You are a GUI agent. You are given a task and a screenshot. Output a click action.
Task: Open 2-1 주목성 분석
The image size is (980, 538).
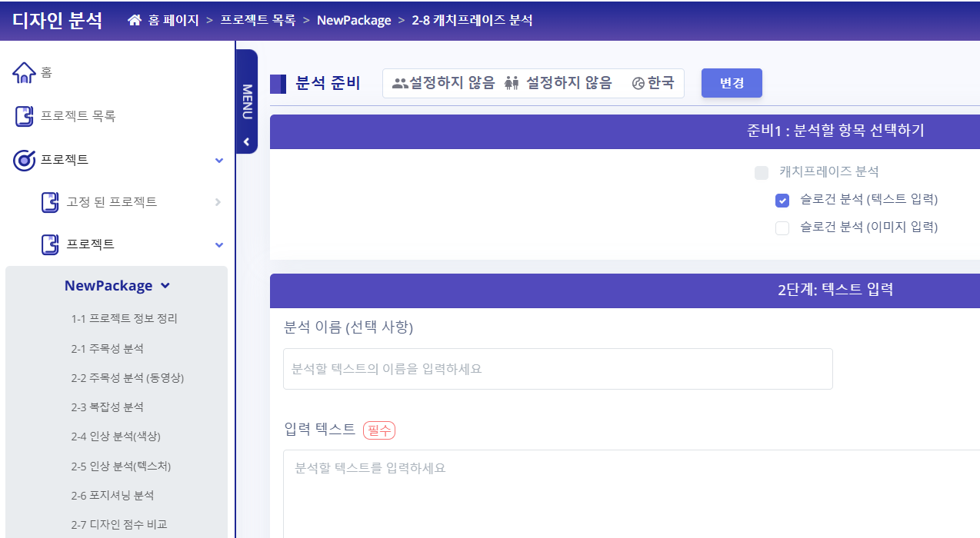pyautogui.click(x=107, y=348)
